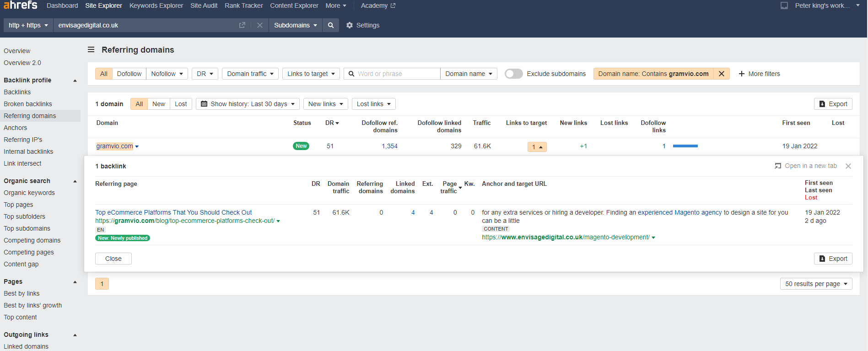The height and width of the screenshot is (351, 868).
Task: Toggle Exclude subdomains switch
Action: (x=513, y=74)
